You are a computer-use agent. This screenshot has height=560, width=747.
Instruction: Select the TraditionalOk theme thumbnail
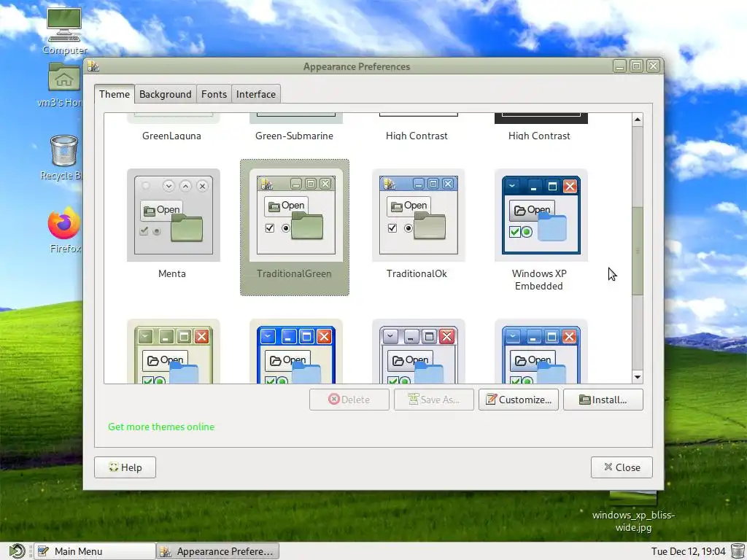[x=418, y=215]
